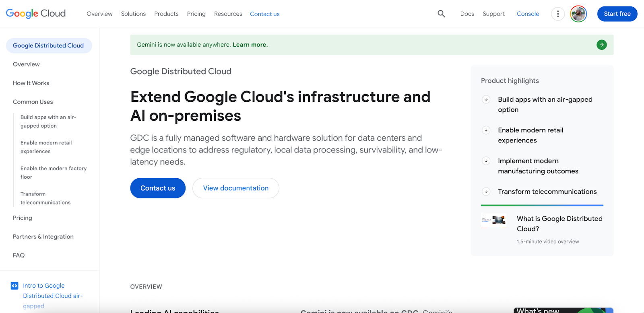Screen dimensions: 644x313
Task: Click highlight Build apps with an air-gapped option
Action: coord(545,105)
